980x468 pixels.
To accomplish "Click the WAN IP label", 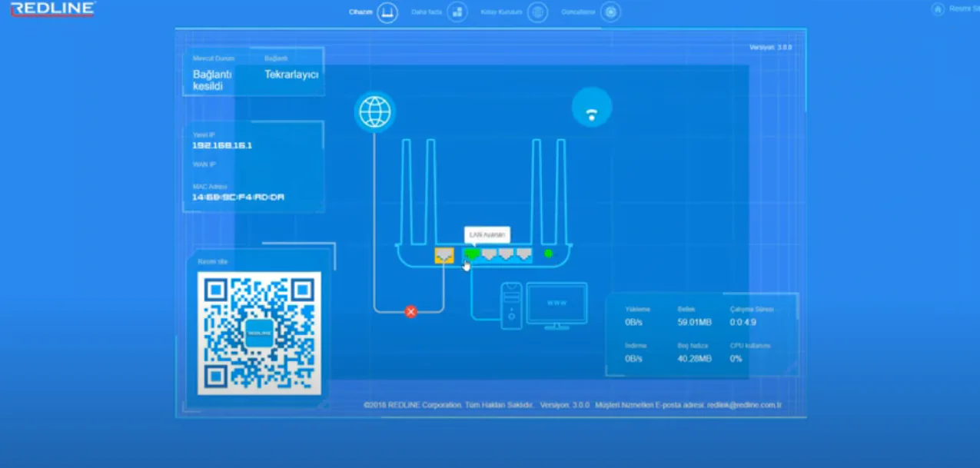I will tap(204, 164).
